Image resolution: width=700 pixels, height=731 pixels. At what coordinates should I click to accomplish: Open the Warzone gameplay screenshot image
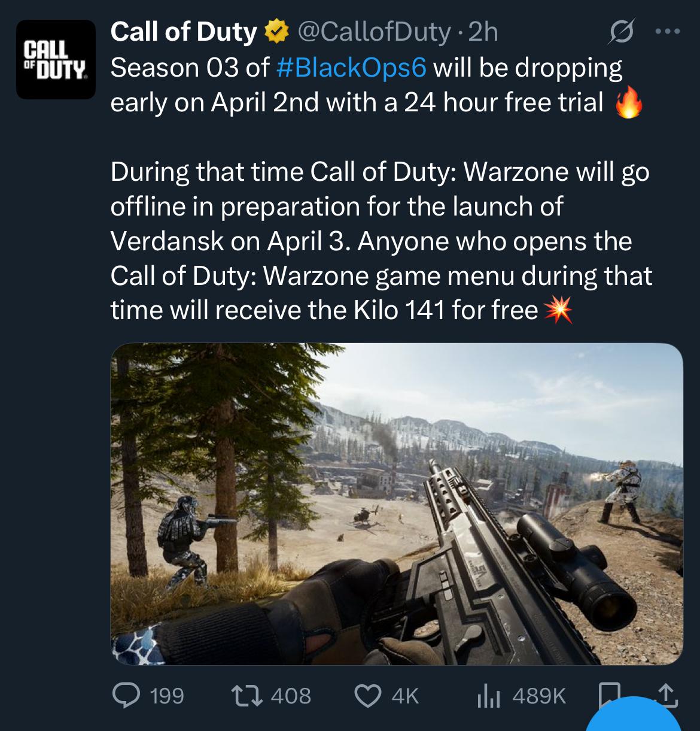[397, 503]
